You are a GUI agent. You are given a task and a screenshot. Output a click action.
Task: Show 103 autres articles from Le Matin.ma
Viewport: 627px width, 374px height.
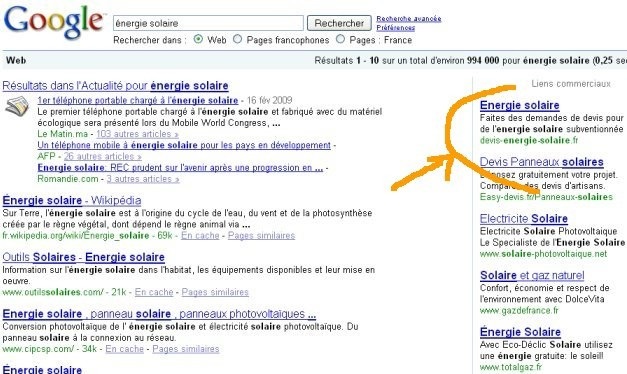pos(138,134)
